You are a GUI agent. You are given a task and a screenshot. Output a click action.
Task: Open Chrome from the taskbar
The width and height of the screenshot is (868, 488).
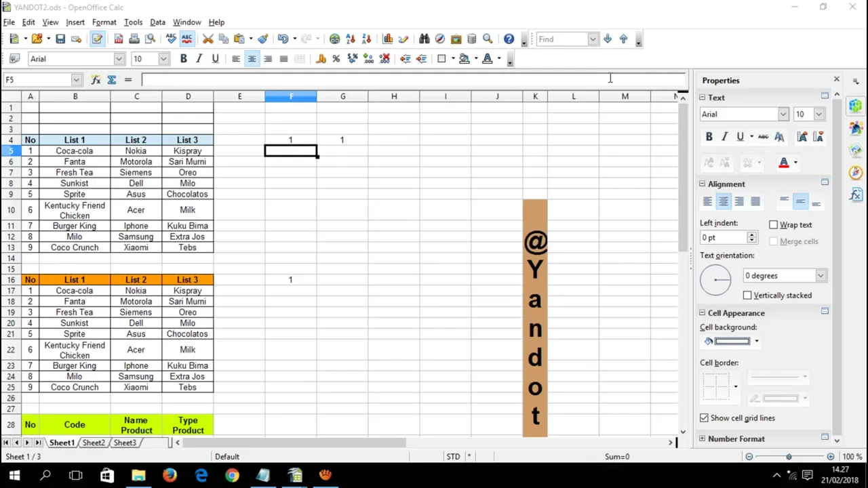232,476
